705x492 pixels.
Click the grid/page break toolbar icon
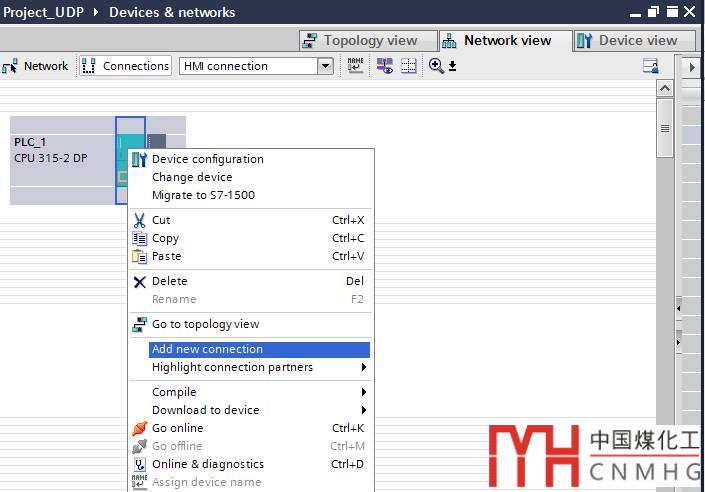coord(409,66)
